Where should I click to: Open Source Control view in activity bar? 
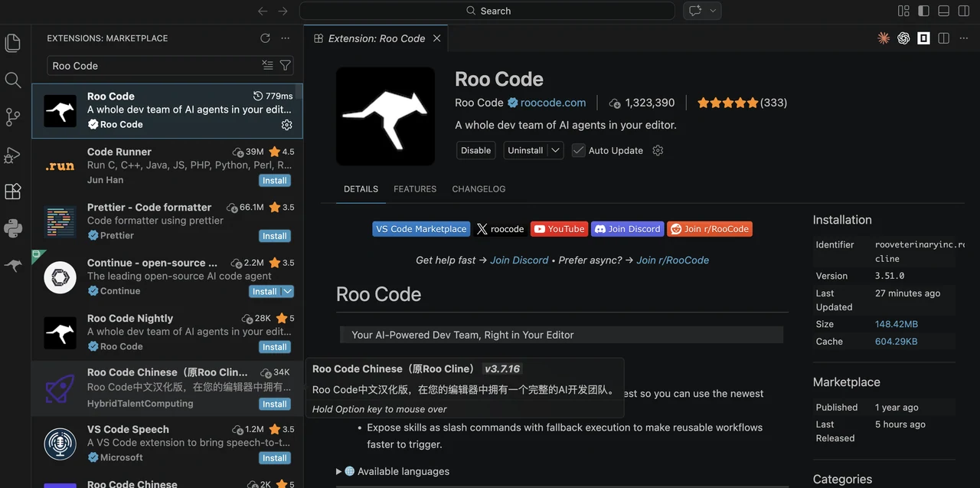coord(13,116)
